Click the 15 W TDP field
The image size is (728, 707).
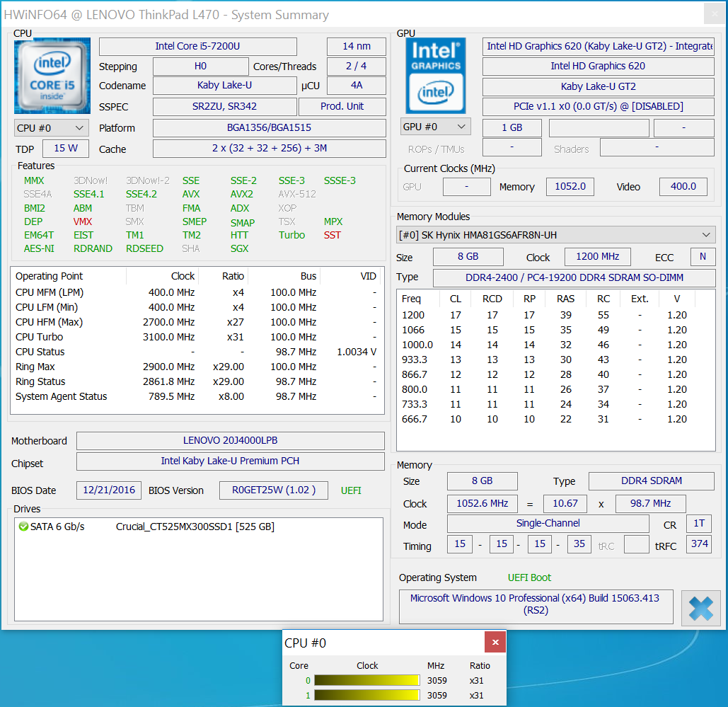click(x=66, y=149)
